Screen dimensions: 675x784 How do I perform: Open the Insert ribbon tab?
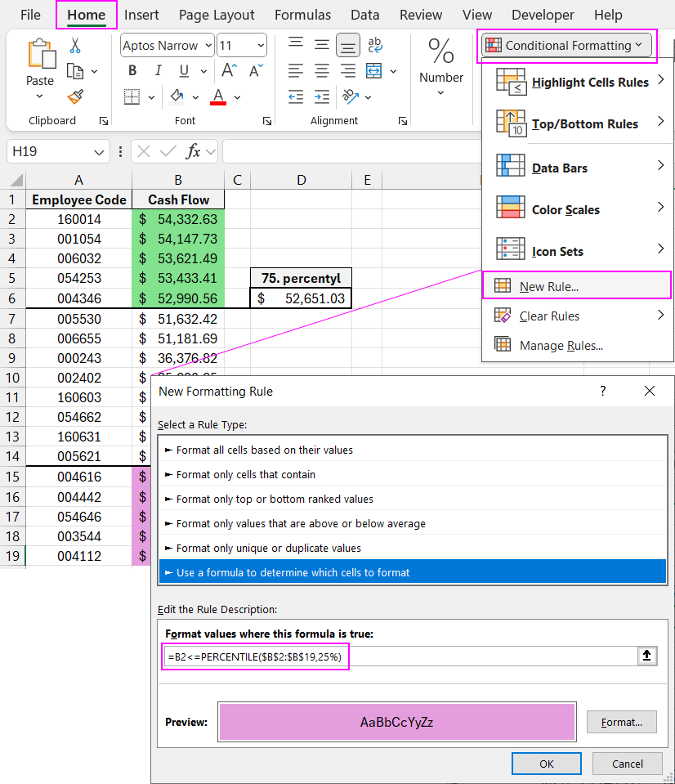click(x=141, y=15)
